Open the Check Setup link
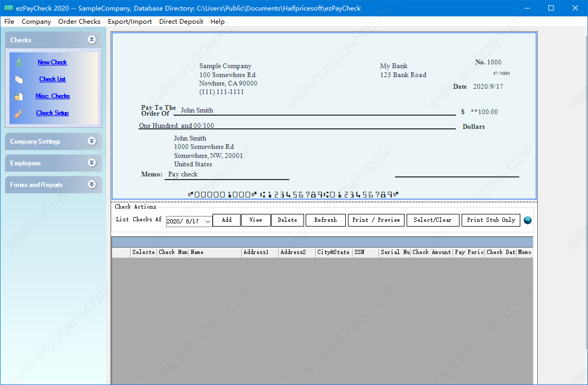This screenshot has height=385, width=588. click(52, 112)
